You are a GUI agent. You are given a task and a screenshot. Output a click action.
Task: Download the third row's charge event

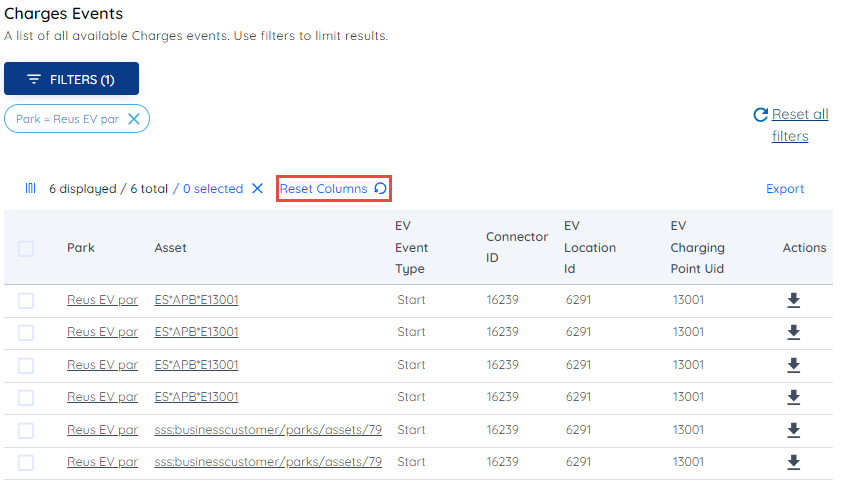[793, 365]
